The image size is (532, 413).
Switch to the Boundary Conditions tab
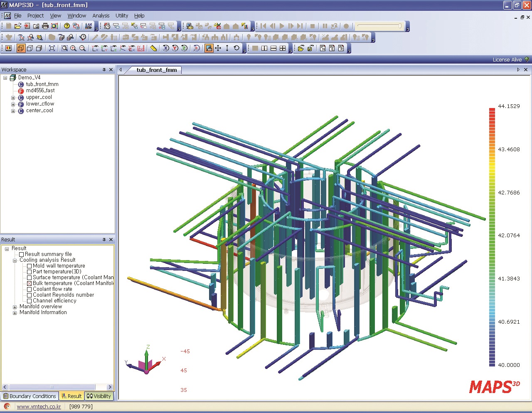tap(30, 396)
